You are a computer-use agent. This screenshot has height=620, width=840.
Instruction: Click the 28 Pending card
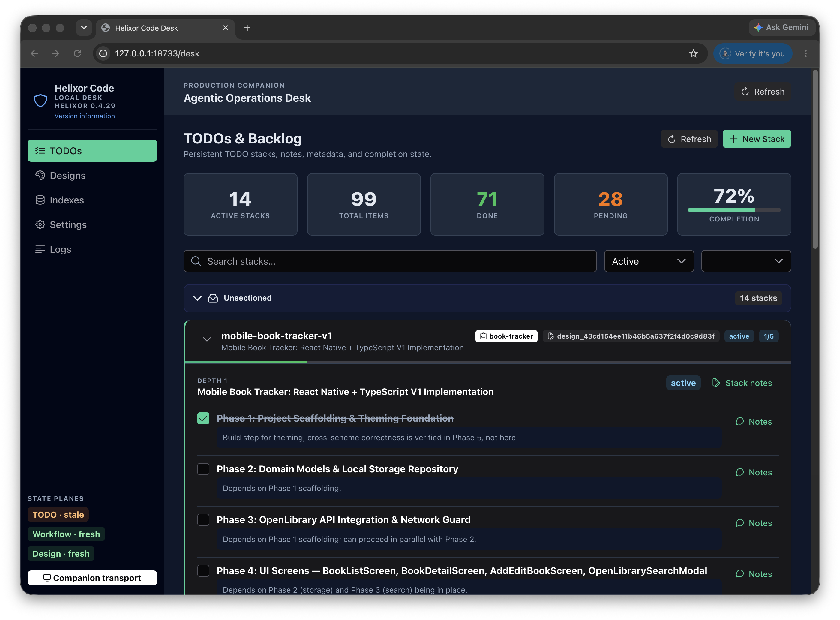[x=611, y=205]
